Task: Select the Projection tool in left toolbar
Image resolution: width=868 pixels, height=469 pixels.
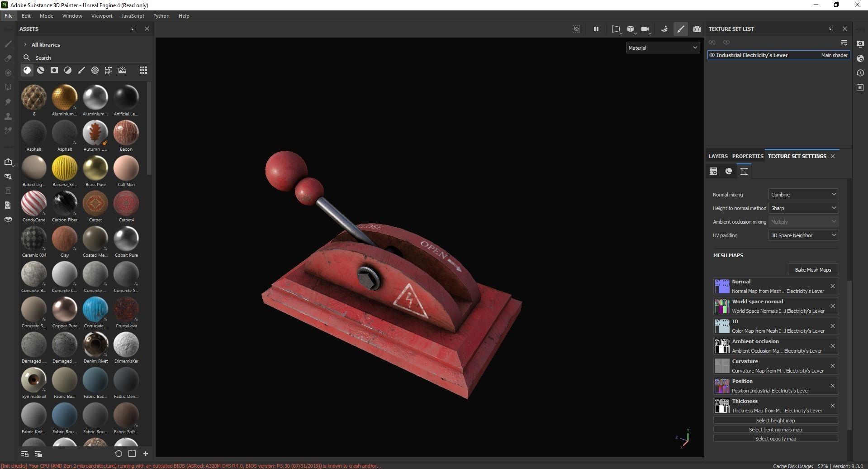Action: coord(8,73)
